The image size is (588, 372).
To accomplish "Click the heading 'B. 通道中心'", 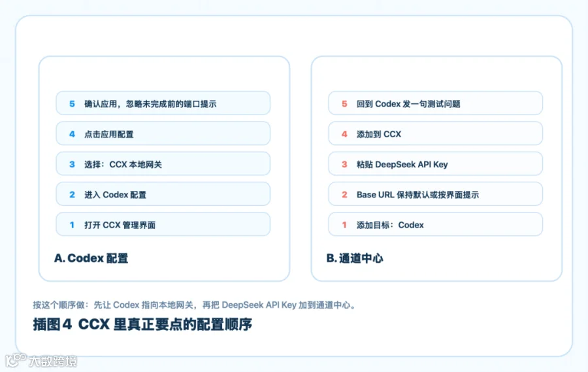I will [x=355, y=258].
